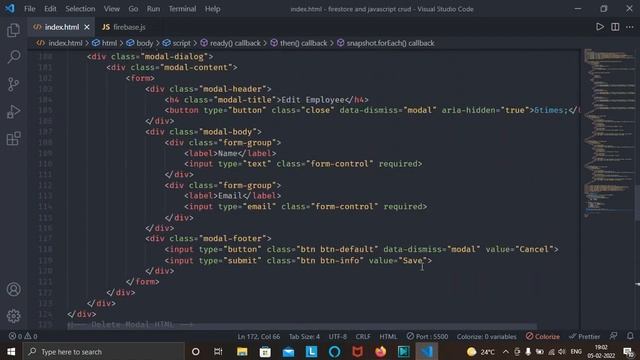Open Mail app from taskbar

coord(289,351)
